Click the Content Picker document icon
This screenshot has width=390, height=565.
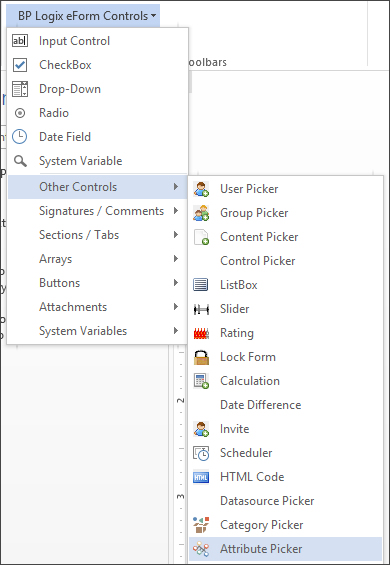[x=201, y=237]
